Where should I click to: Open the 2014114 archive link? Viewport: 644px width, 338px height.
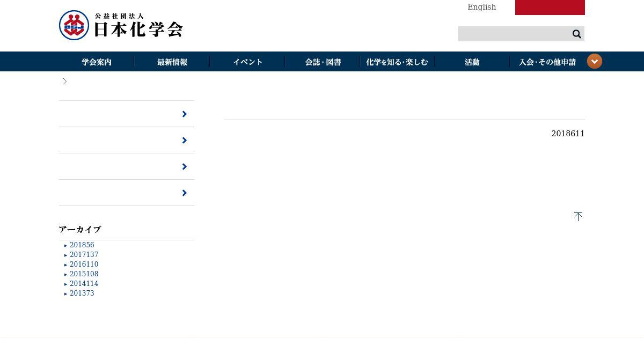(x=84, y=284)
